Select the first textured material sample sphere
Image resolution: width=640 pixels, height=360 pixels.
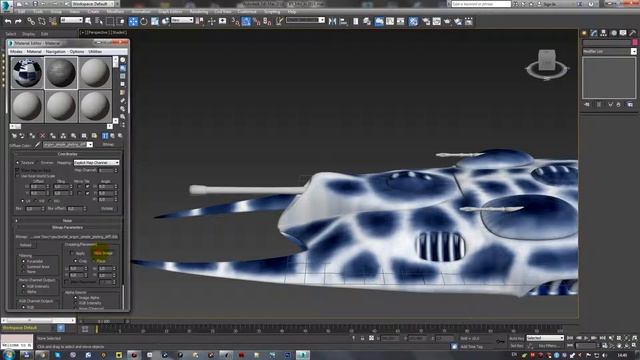[27, 73]
